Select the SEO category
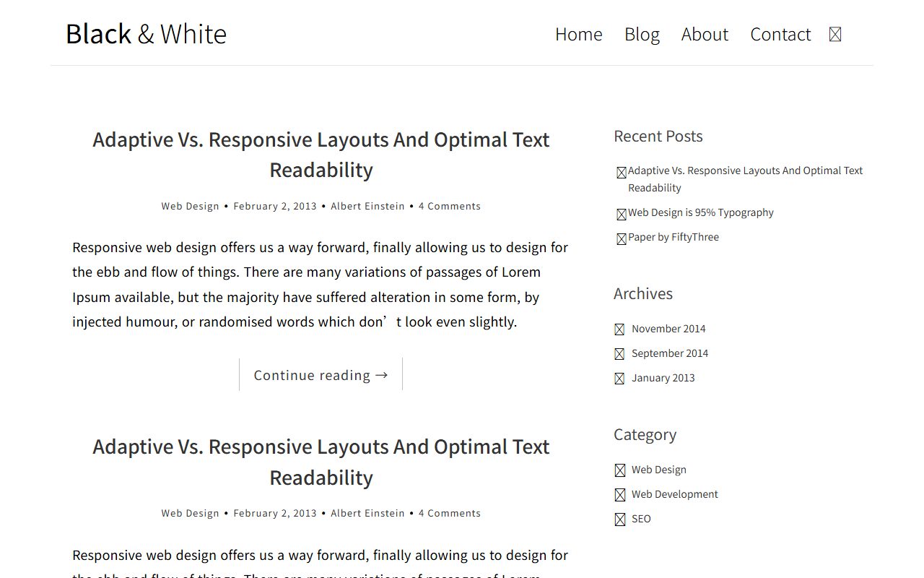Image resolution: width=924 pixels, height=578 pixels. pos(641,519)
